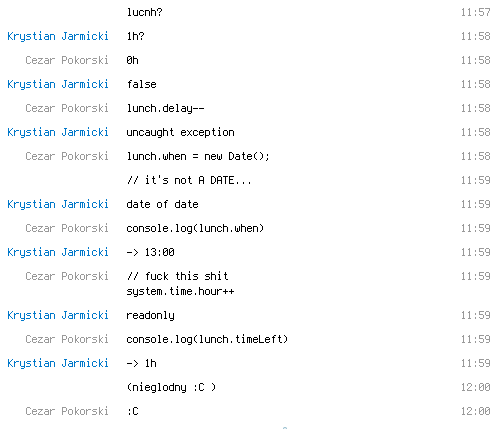Select the 'lucnh?' message text
Screen dimensions: 499x429
point(144,12)
